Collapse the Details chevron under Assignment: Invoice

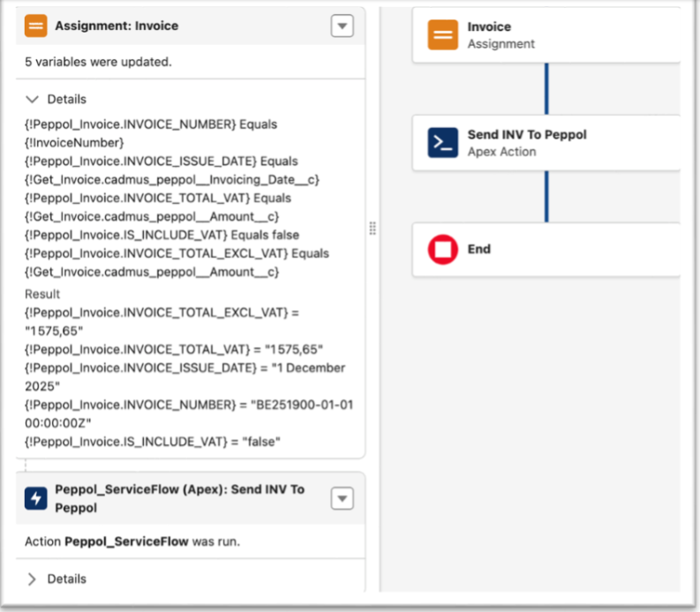pos(33,100)
